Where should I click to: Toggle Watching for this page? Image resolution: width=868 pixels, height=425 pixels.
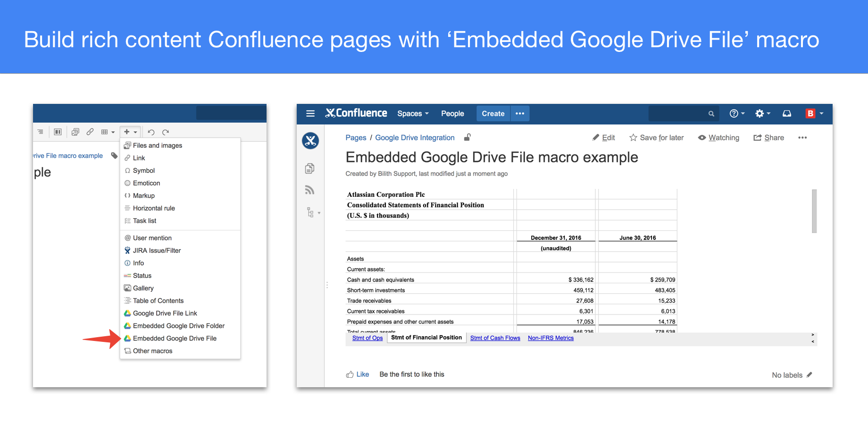tap(718, 137)
